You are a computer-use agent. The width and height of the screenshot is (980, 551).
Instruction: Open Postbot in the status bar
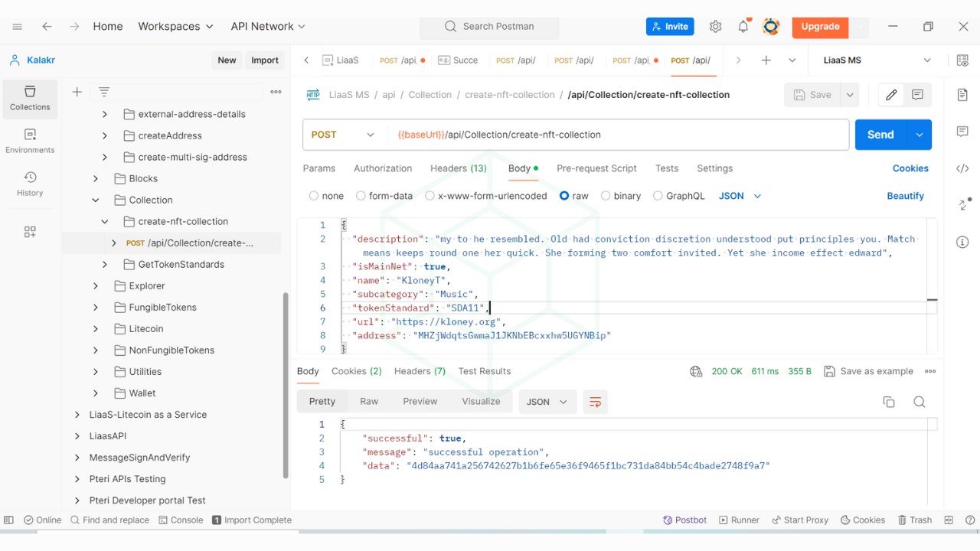tap(685, 520)
